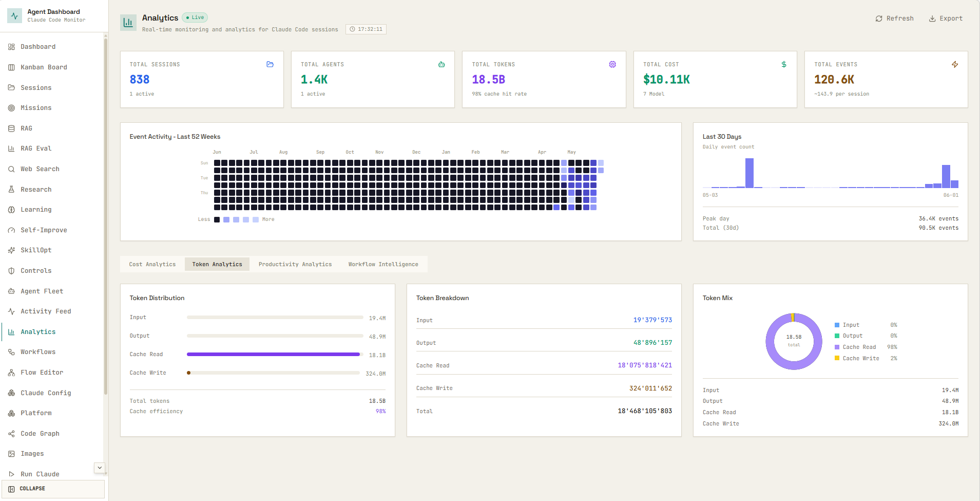
Task: Click the Token Mix donut chart
Action: (794, 341)
